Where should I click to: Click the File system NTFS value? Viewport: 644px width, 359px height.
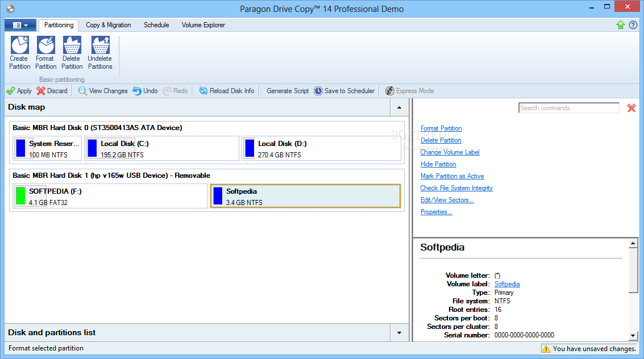point(502,301)
